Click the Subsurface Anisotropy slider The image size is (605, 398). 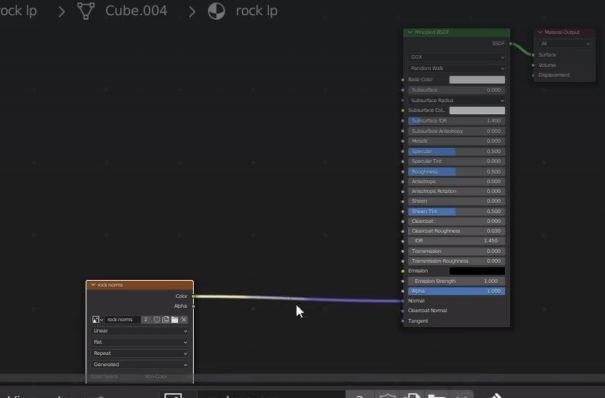pyautogui.click(x=456, y=131)
